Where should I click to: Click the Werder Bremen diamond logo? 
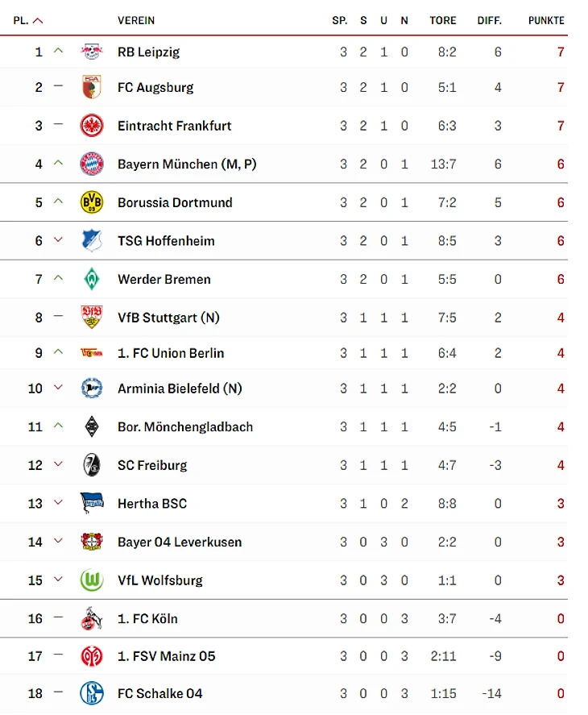coord(92,280)
